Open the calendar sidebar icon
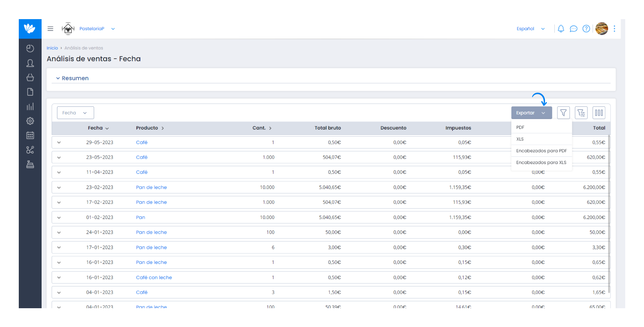The height and width of the screenshot is (327, 644). [30, 135]
